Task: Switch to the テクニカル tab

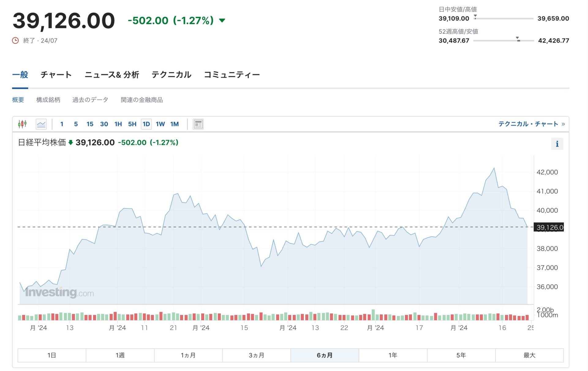Action: 171,75
